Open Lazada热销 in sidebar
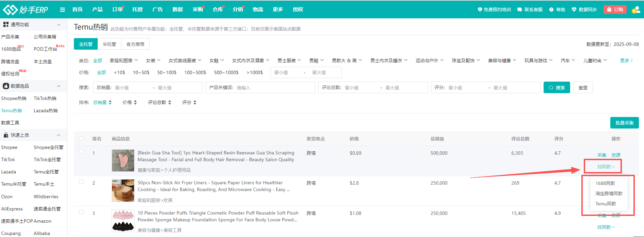Image resolution: width=644 pixels, height=237 pixels. (46, 111)
